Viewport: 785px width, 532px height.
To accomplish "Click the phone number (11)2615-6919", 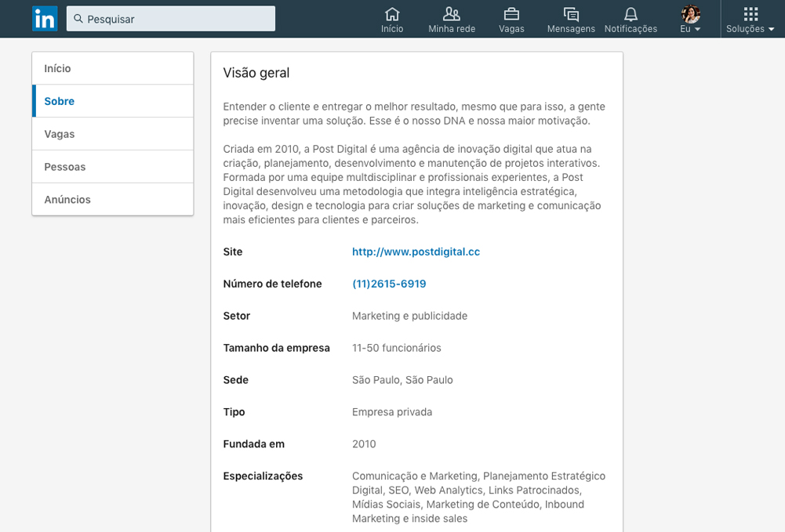I will 389,284.
